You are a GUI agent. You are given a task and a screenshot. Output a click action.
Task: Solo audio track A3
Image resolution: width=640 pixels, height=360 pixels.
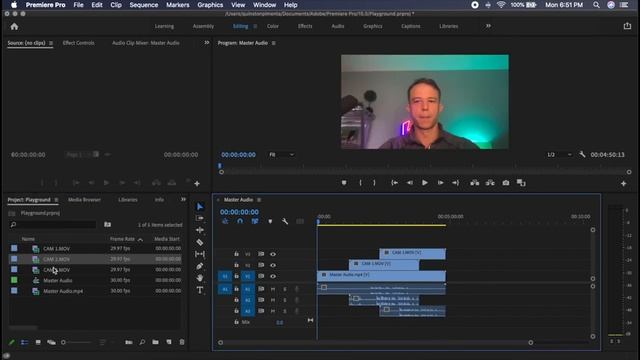[284, 311]
